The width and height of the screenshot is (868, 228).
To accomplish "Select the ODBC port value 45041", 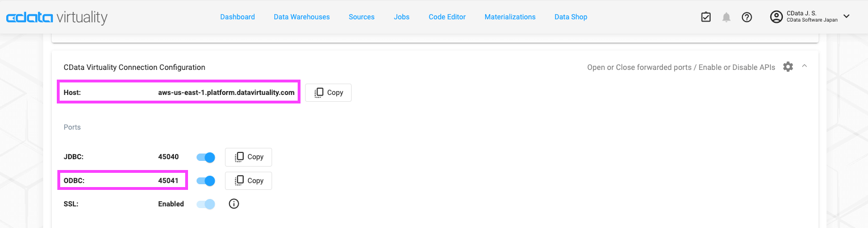I will 168,181.
